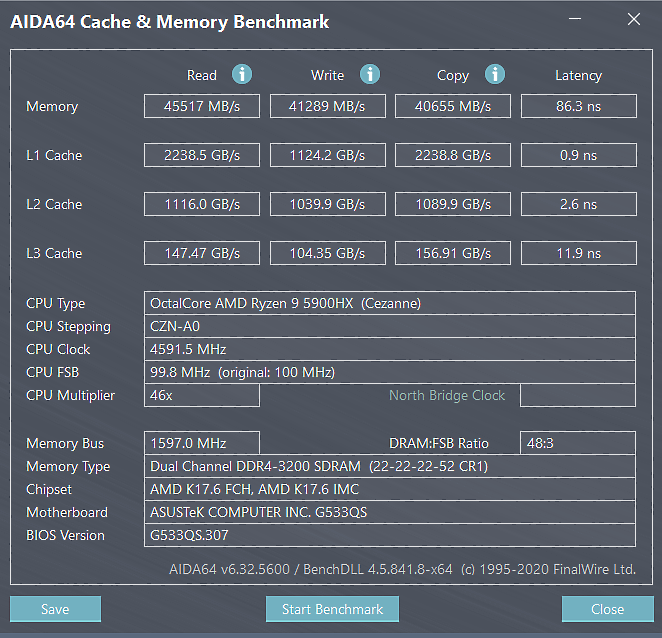Image resolution: width=662 pixels, height=638 pixels.
Task: Click the info icon next to Write
Action: (370, 74)
